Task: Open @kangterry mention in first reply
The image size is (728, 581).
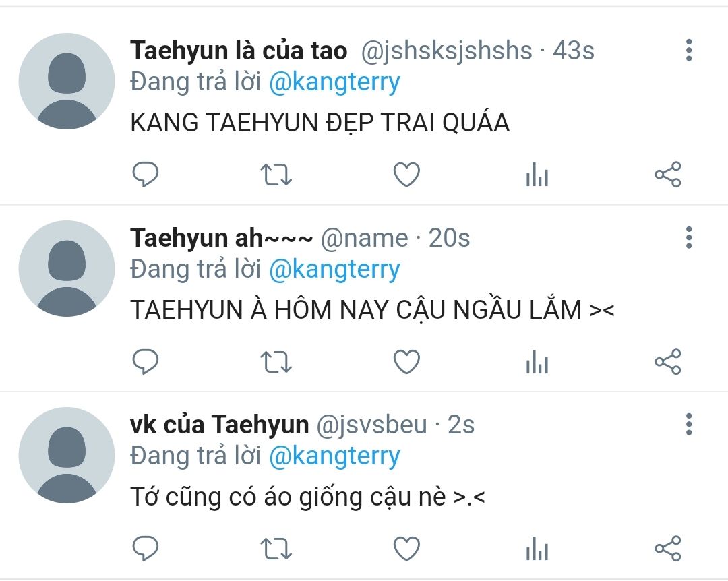Action: (334, 83)
